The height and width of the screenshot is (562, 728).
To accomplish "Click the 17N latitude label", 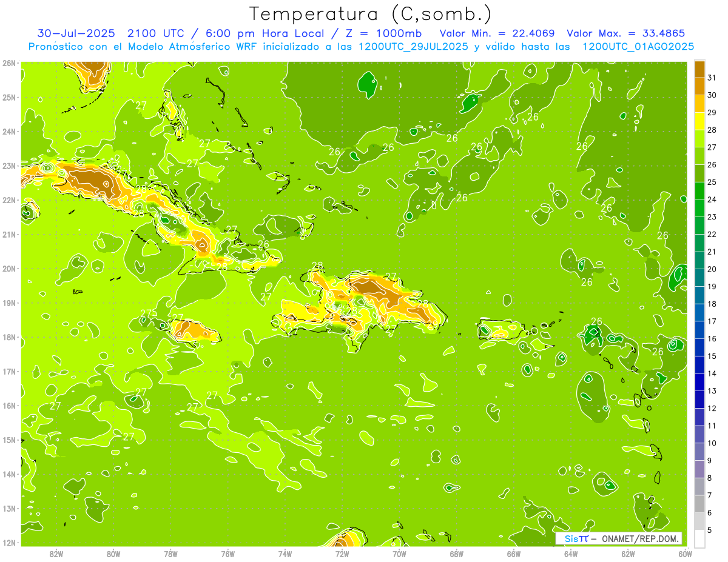I will click(9, 372).
